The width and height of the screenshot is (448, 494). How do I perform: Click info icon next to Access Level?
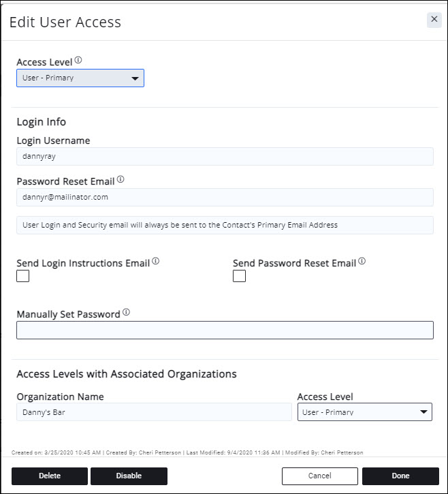tap(78, 60)
